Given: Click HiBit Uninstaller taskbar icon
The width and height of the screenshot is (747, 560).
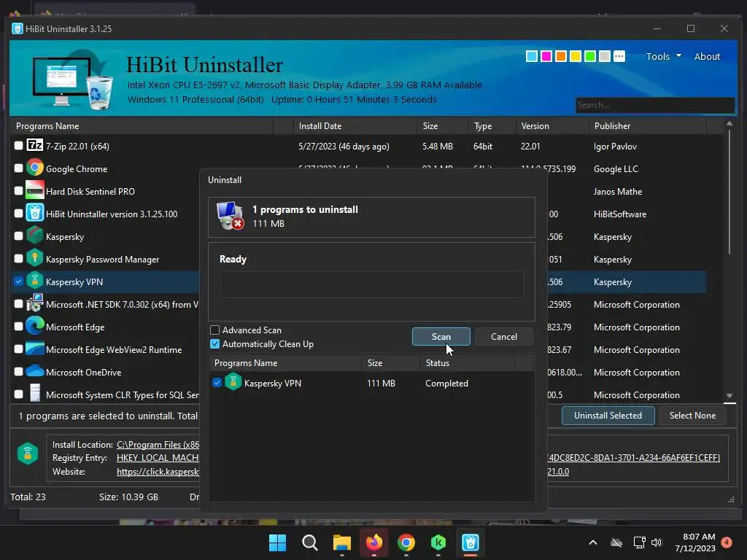Looking at the screenshot, I should tap(471, 542).
